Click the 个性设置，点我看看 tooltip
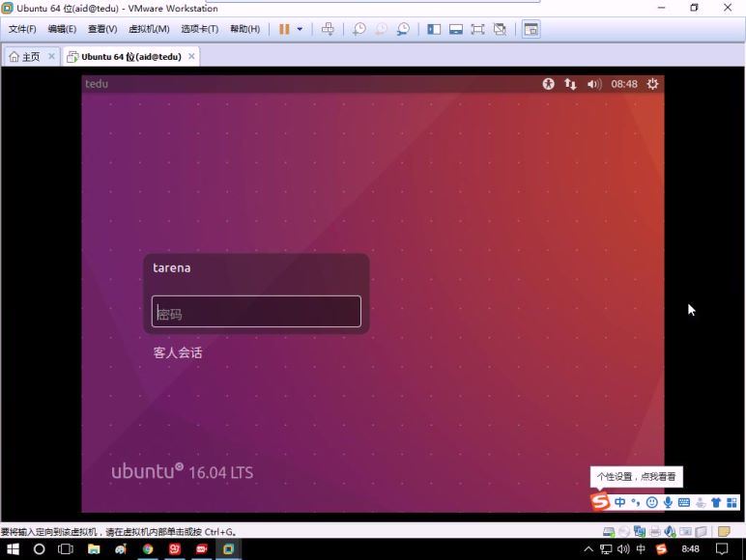The image size is (746, 560). tap(636, 476)
